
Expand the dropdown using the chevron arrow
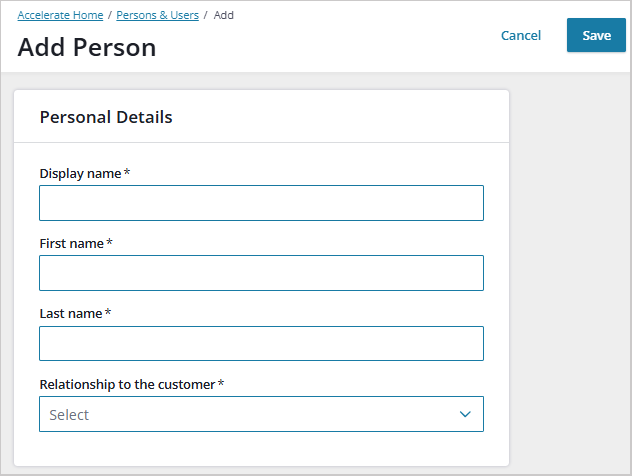click(x=465, y=414)
